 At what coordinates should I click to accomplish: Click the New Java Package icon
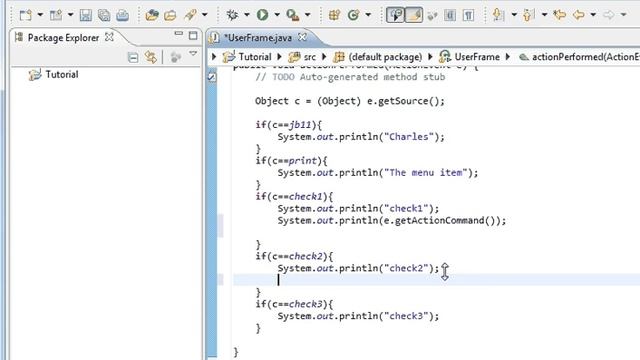coord(334,16)
